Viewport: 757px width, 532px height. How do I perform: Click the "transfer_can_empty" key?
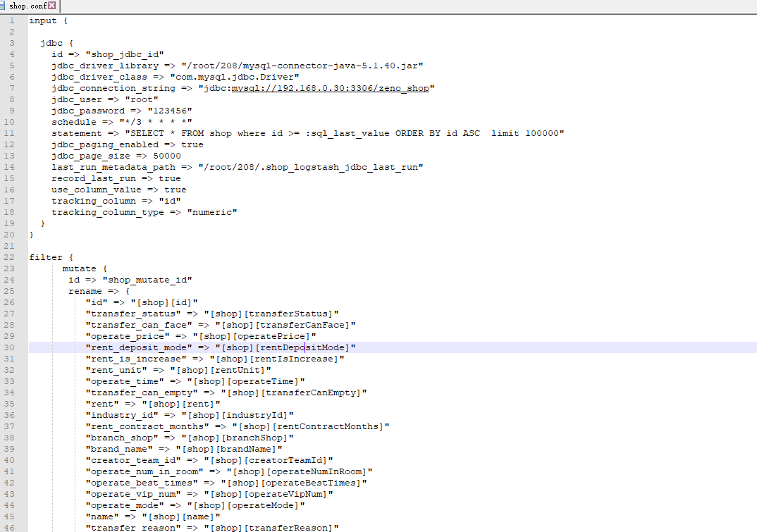pyautogui.click(x=142, y=393)
